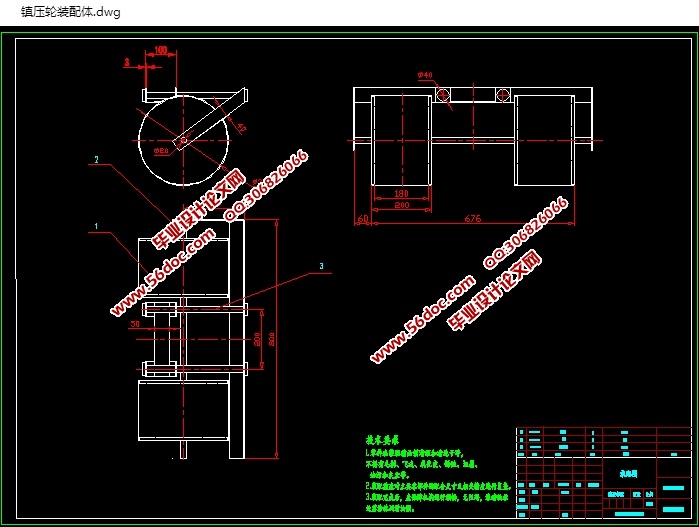Click the right roller rectangle in top view
Image resolution: width=699 pixels, height=527 pixels.
point(545,139)
